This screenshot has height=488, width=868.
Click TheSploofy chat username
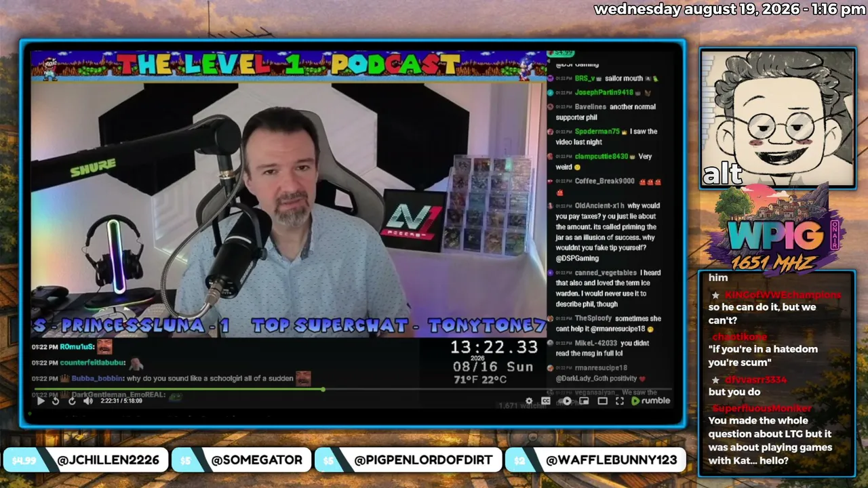593,319
